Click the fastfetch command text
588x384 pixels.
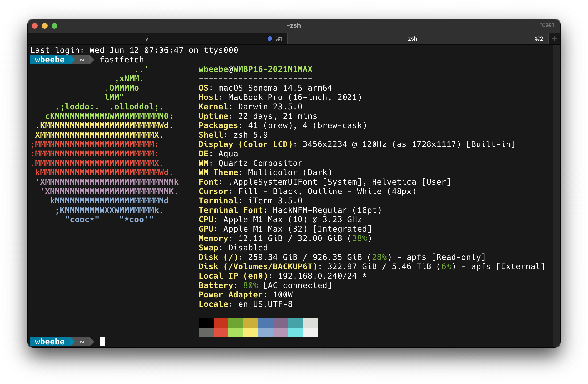(122, 60)
